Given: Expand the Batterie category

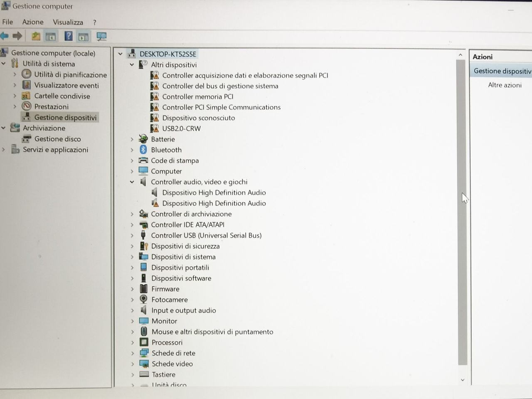Looking at the screenshot, I should pos(132,139).
